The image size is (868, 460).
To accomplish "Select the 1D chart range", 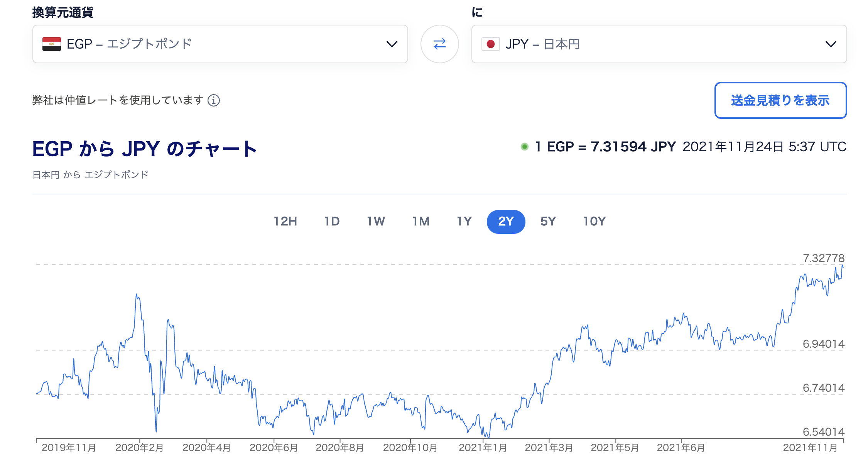I will [332, 222].
